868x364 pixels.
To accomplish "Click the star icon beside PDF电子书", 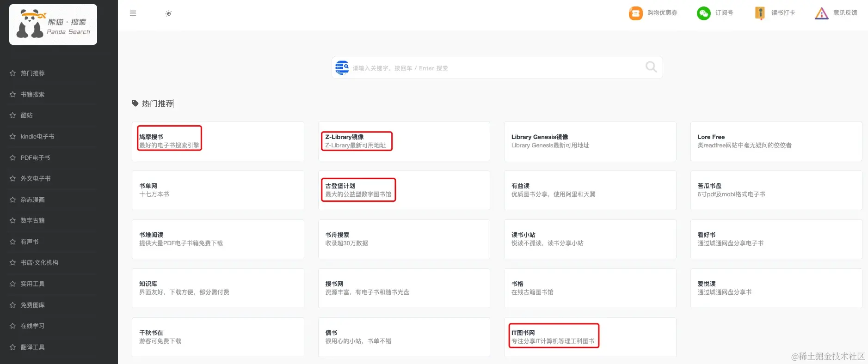I will coord(12,158).
